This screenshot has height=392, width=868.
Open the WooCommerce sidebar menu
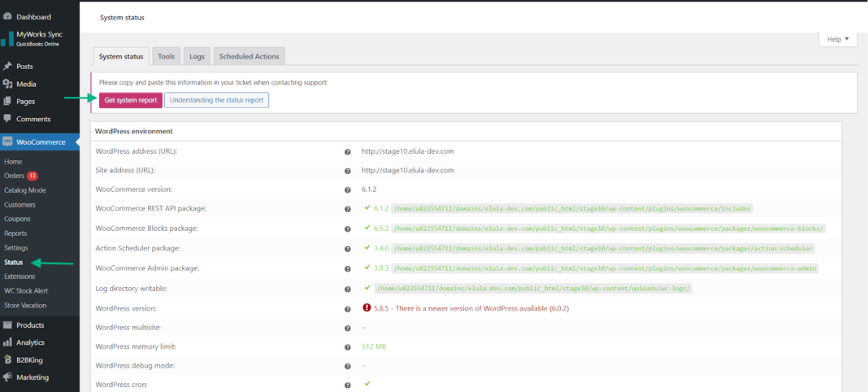coord(40,142)
